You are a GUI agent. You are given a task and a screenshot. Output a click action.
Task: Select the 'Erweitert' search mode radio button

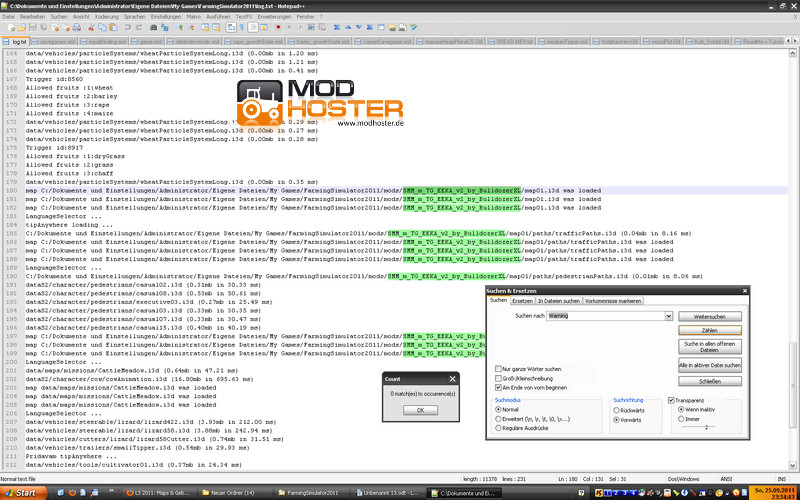498,419
